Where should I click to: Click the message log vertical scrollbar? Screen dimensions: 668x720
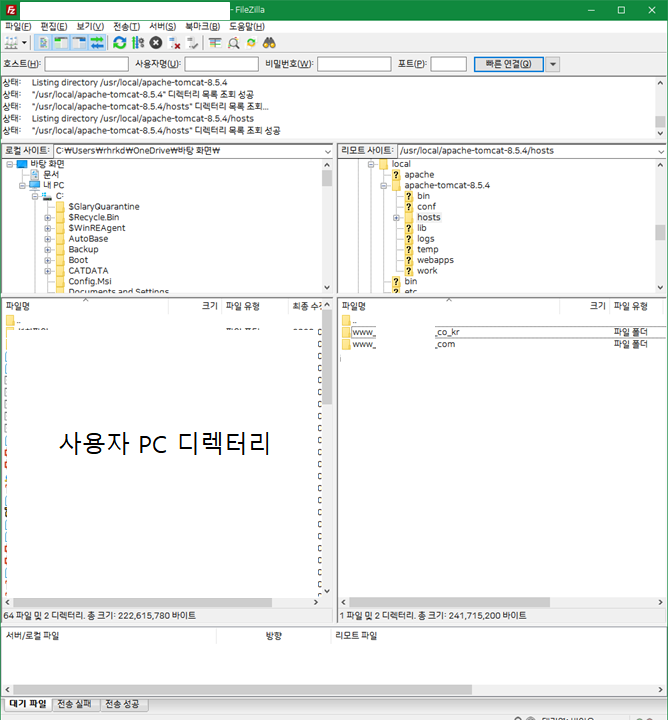click(660, 121)
